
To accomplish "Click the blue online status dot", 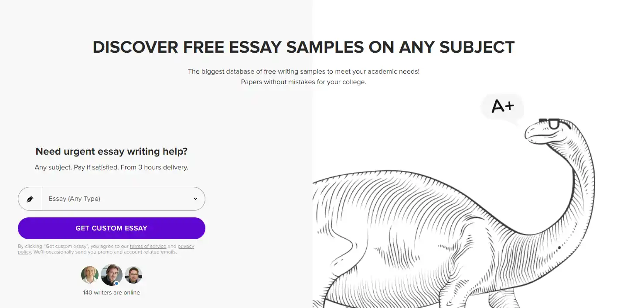I will tap(116, 283).
